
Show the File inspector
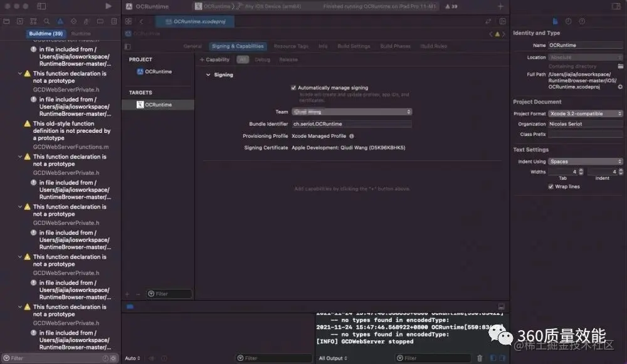tap(555, 21)
